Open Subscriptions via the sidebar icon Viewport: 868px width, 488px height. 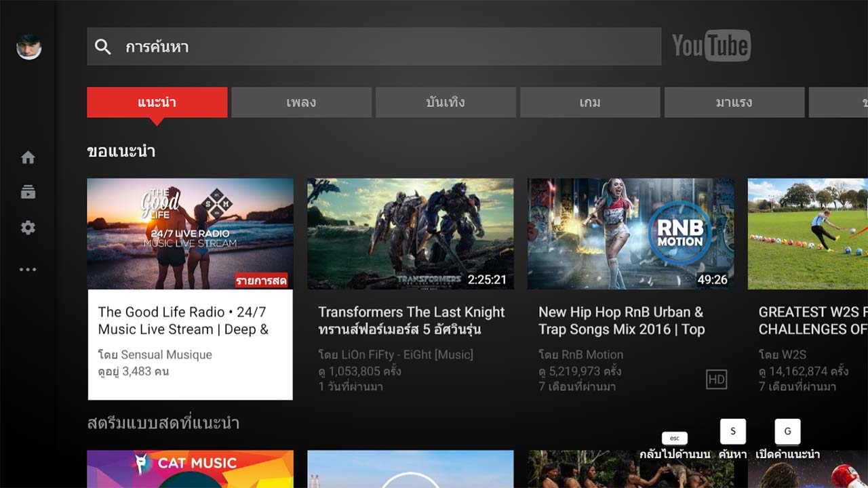(28, 192)
